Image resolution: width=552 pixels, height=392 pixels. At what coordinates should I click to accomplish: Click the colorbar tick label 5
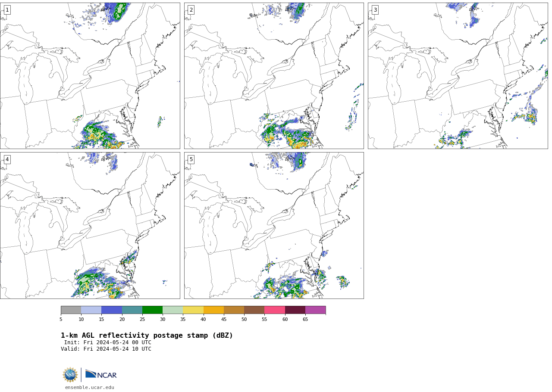tap(61, 319)
